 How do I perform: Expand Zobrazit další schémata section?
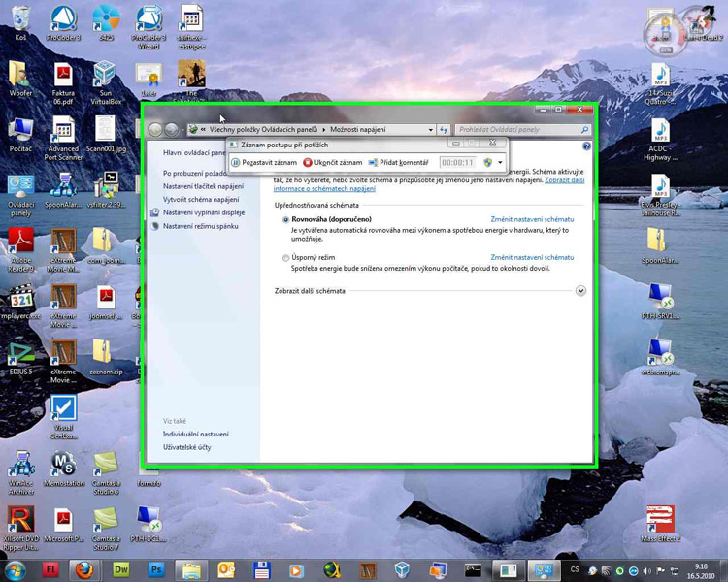tap(580, 291)
